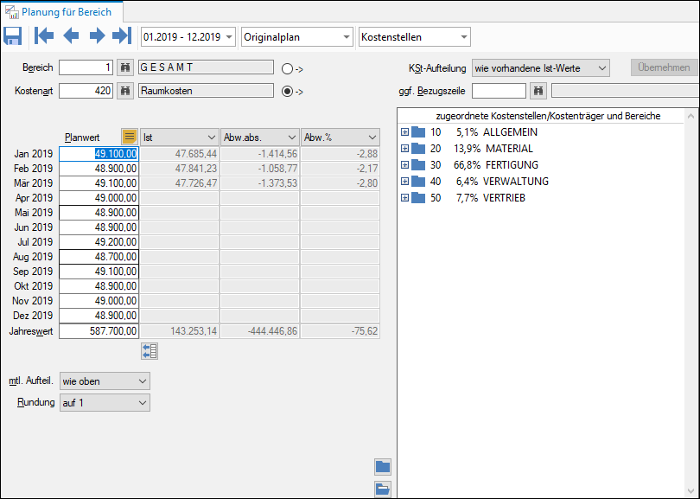Select the Planung für Bereich tab
The width and height of the screenshot is (700, 499).
coord(62,12)
